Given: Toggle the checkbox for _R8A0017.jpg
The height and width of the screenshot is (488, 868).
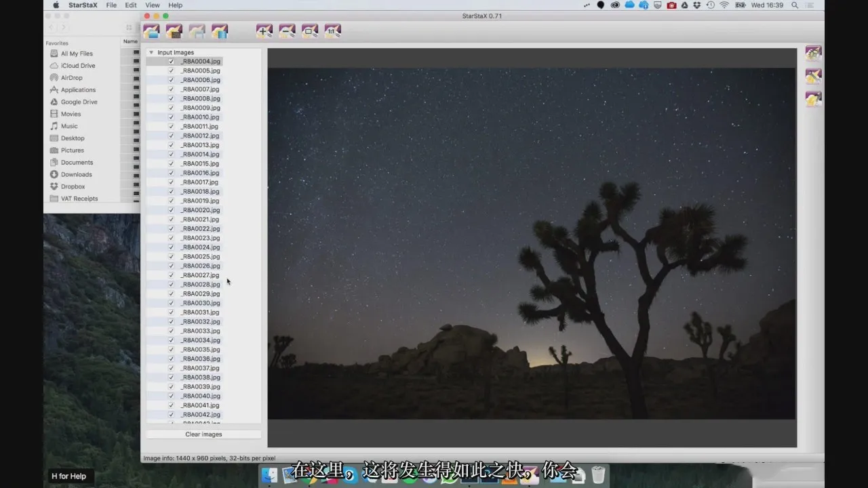Looking at the screenshot, I should click(x=171, y=182).
